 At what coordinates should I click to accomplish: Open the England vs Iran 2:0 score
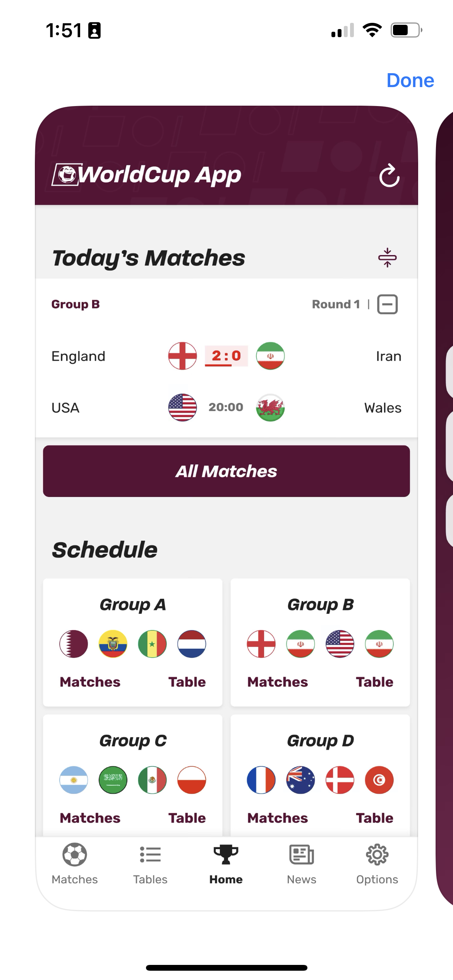pos(226,356)
